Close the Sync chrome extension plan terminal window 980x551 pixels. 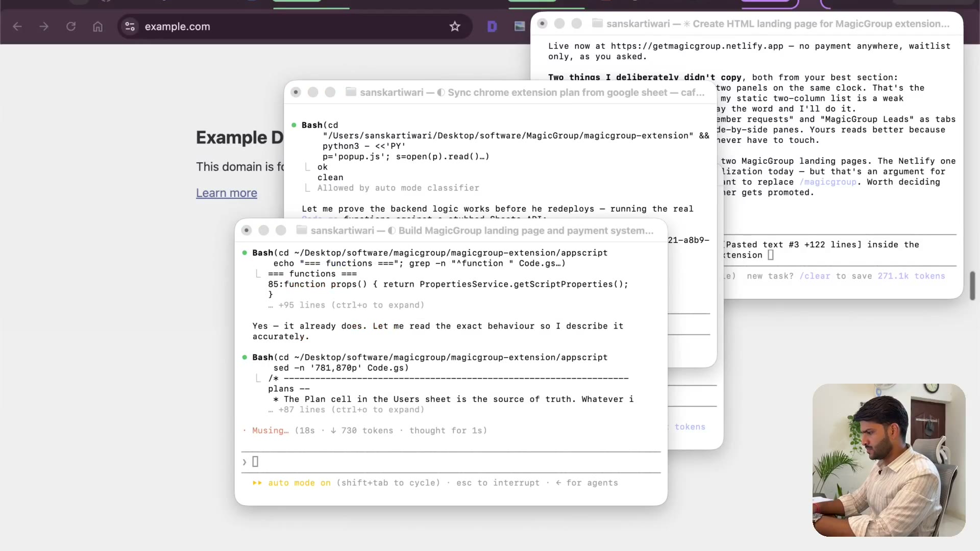coord(296,92)
